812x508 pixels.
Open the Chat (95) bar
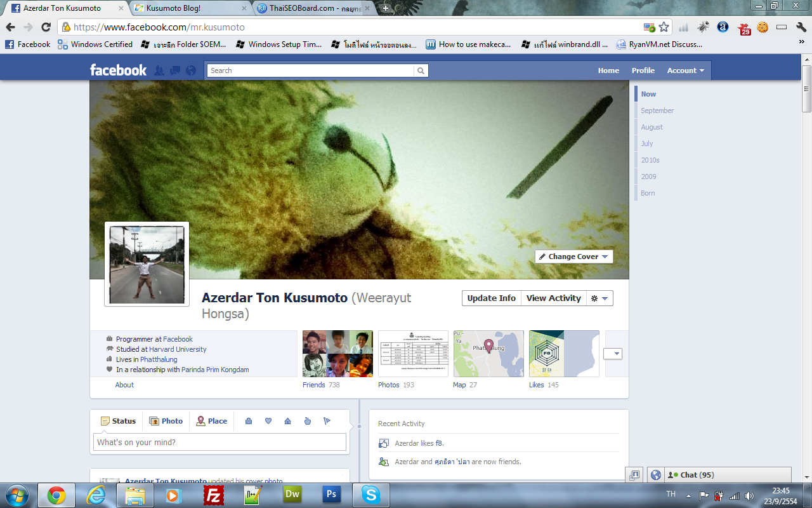tap(728, 475)
